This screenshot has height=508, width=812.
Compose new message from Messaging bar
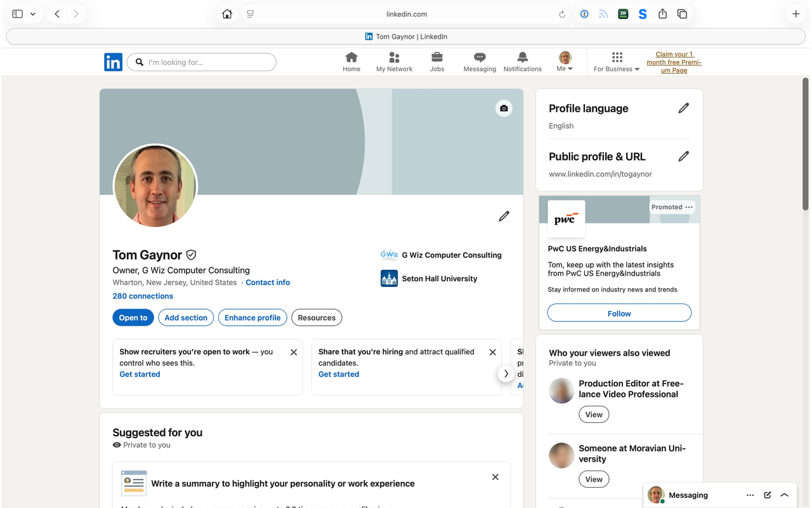click(768, 495)
